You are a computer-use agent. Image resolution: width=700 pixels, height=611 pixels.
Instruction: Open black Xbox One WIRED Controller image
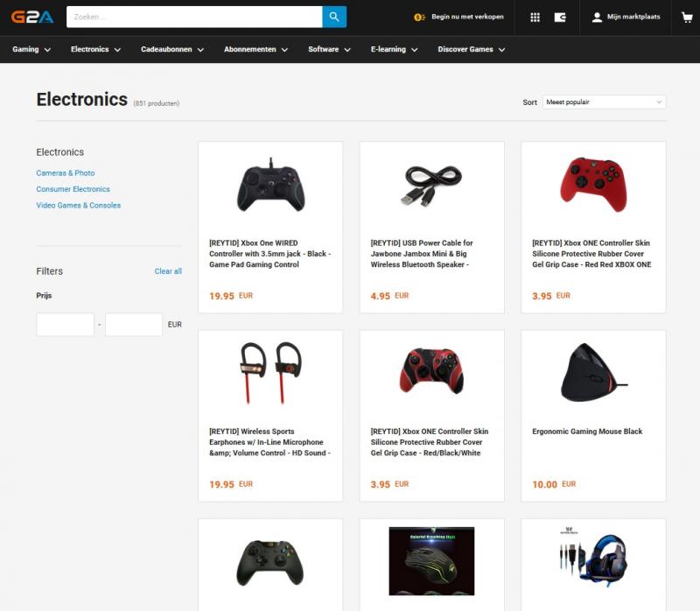point(270,185)
